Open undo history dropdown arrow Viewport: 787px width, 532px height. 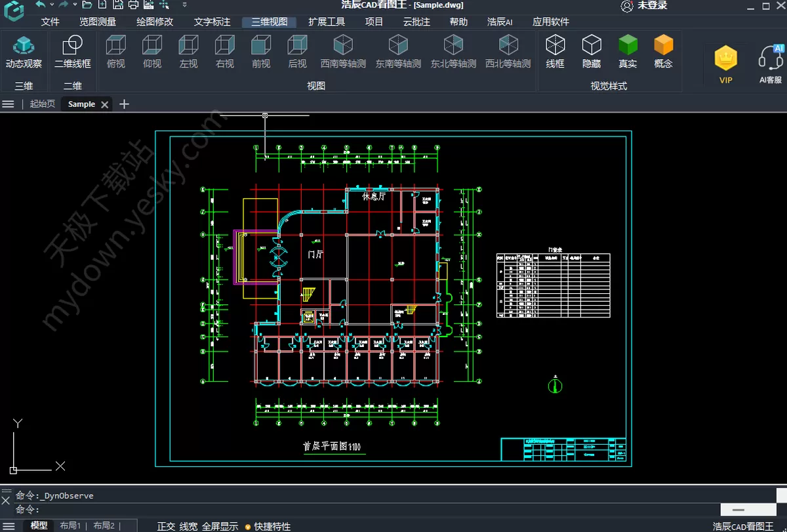(x=52, y=5)
